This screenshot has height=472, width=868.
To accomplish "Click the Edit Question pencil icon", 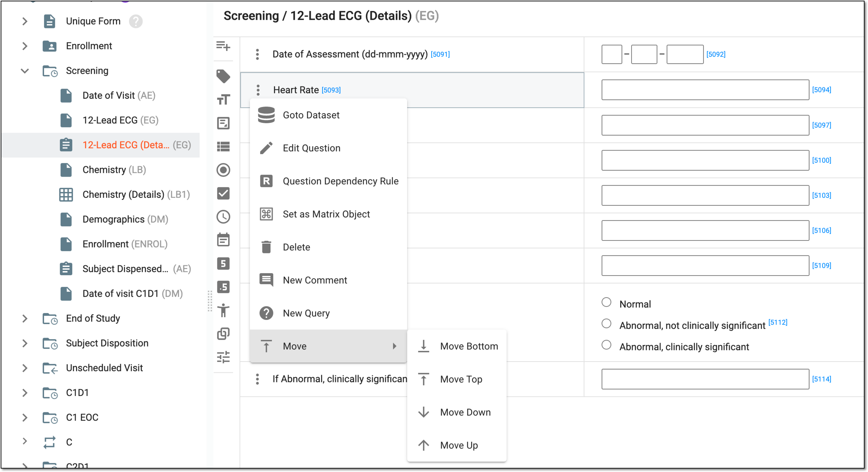I will point(266,148).
